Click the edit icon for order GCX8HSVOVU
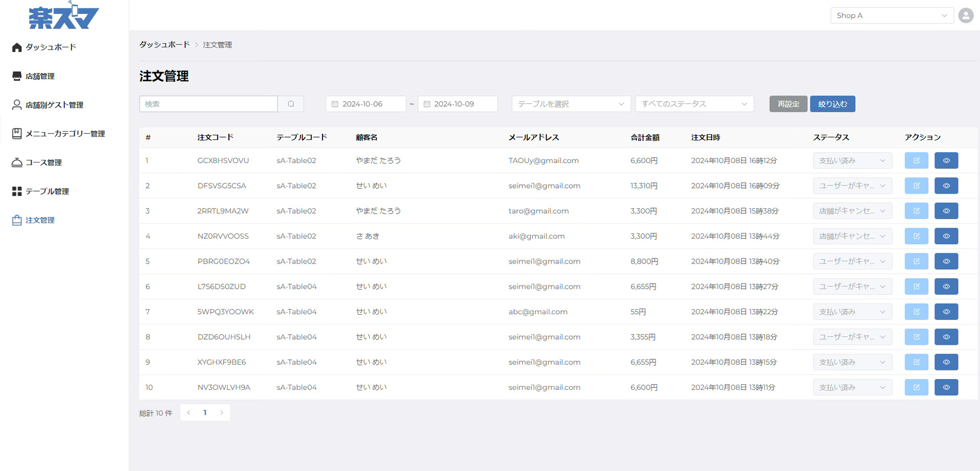Screen dimensions: 980x471 (916, 160)
